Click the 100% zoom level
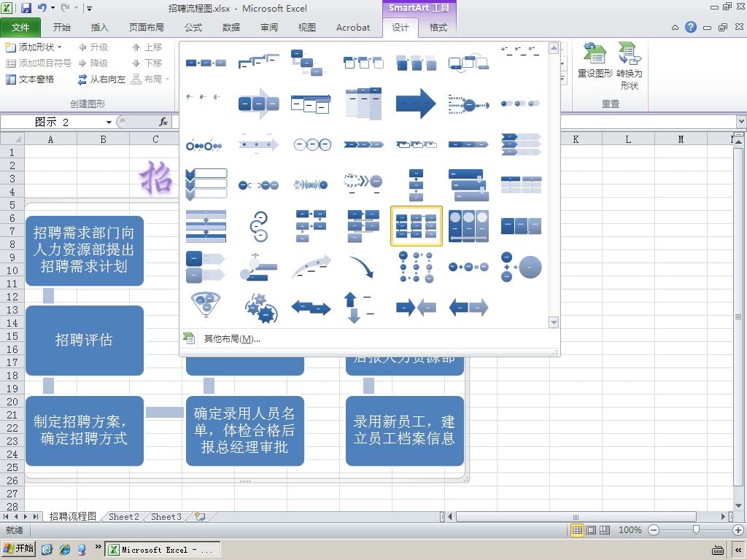 pos(630,530)
